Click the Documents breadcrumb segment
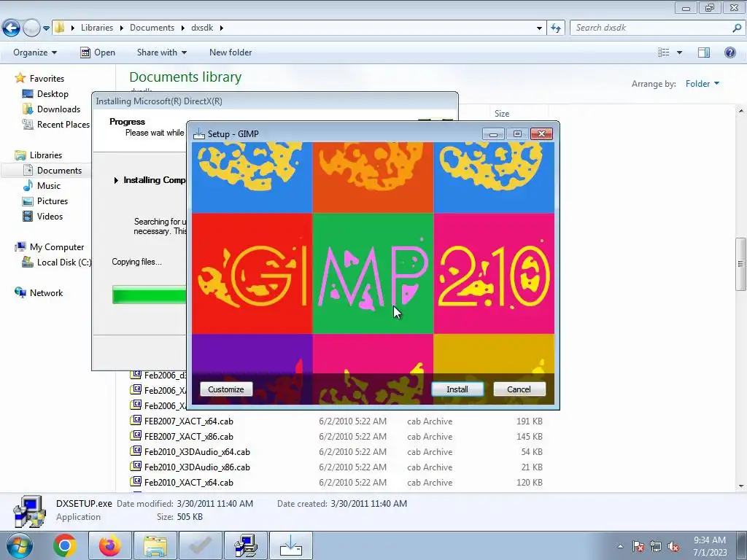Image resolution: width=747 pixels, height=560 pixels. pos(152,28)
